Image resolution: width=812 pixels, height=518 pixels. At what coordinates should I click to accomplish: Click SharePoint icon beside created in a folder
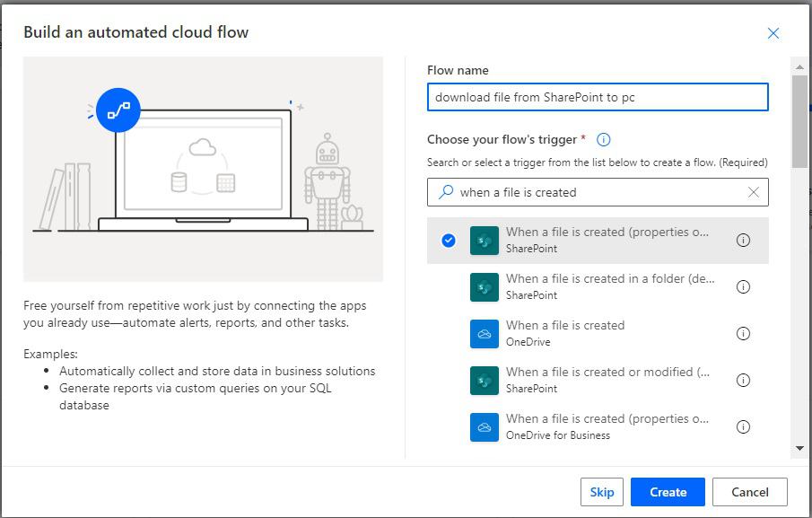click(485, 287)
